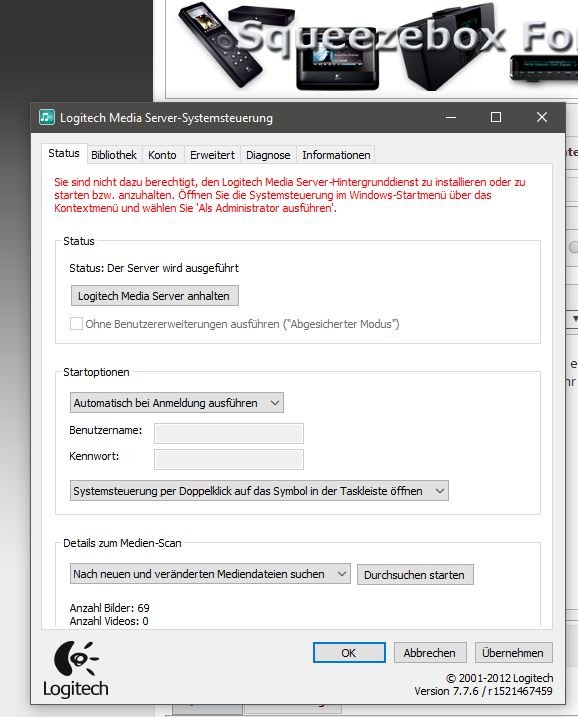Click the '© 2001-2012 Logitech' copyright text

pyautogui.click(x=499, y=678)
